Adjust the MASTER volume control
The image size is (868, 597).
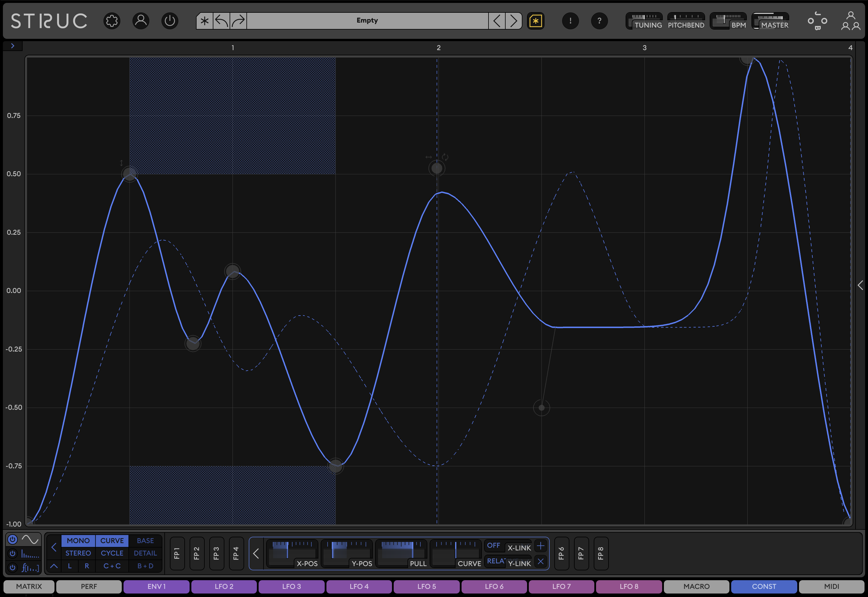tap(771, 21)
